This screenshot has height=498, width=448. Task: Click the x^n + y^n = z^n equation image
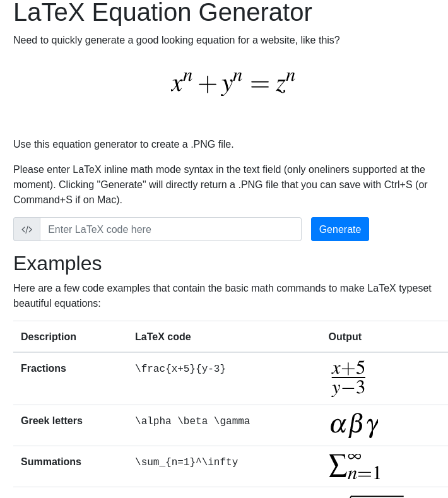[233, 83]
